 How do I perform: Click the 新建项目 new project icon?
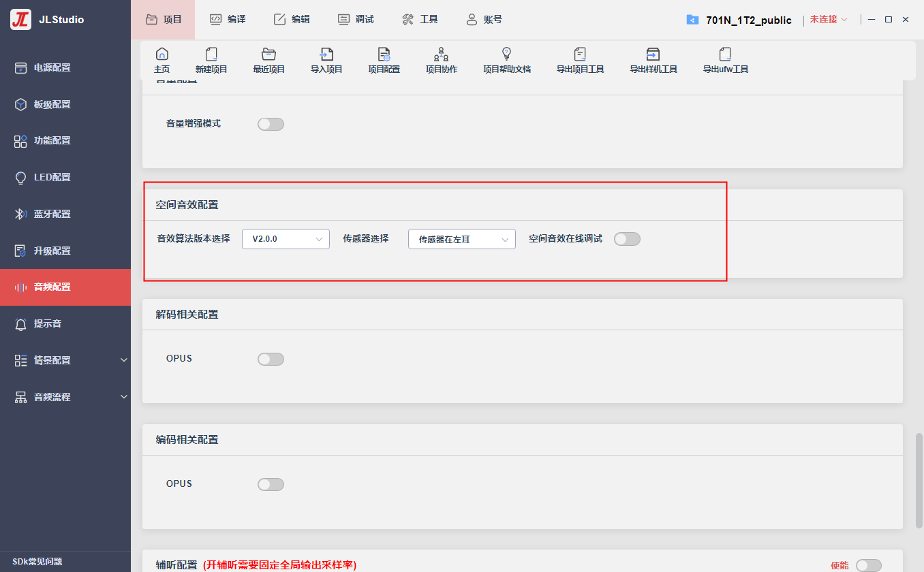[211, 54]
